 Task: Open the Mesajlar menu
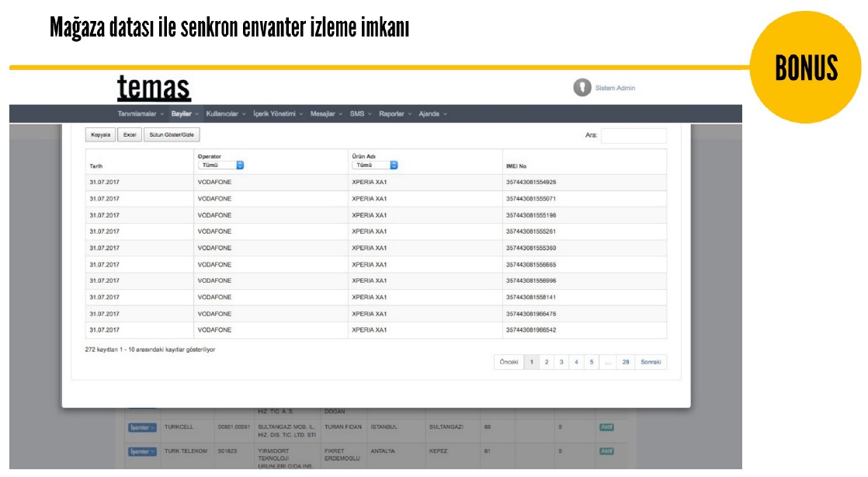pos(326,113)
